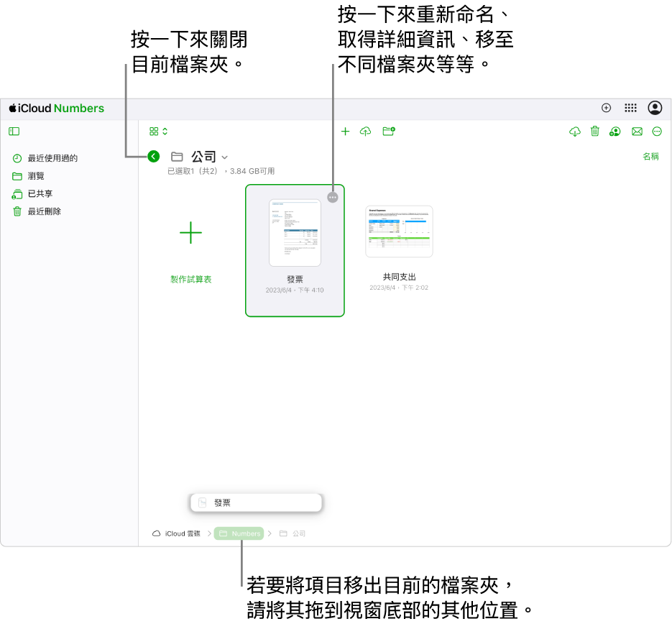Open the more button on 發票 tile

(333, 197)
